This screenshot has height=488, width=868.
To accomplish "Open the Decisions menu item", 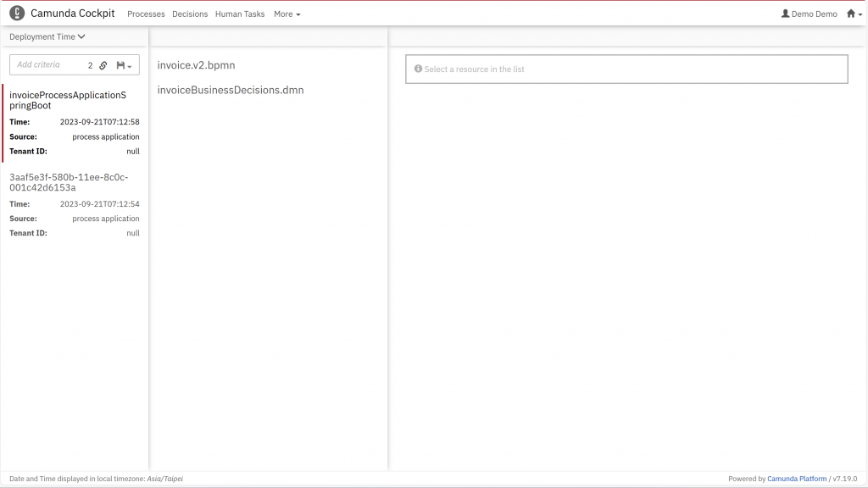I will click(x=190, y=14).
